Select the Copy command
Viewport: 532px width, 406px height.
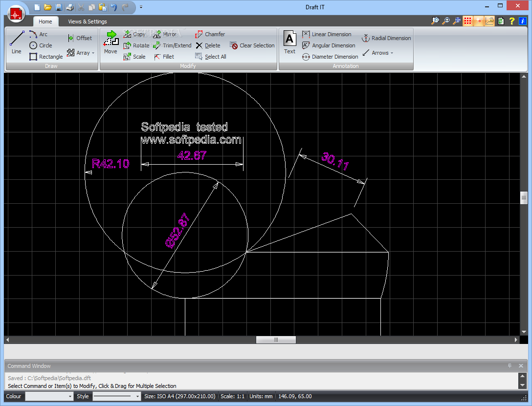coord(134,34)
